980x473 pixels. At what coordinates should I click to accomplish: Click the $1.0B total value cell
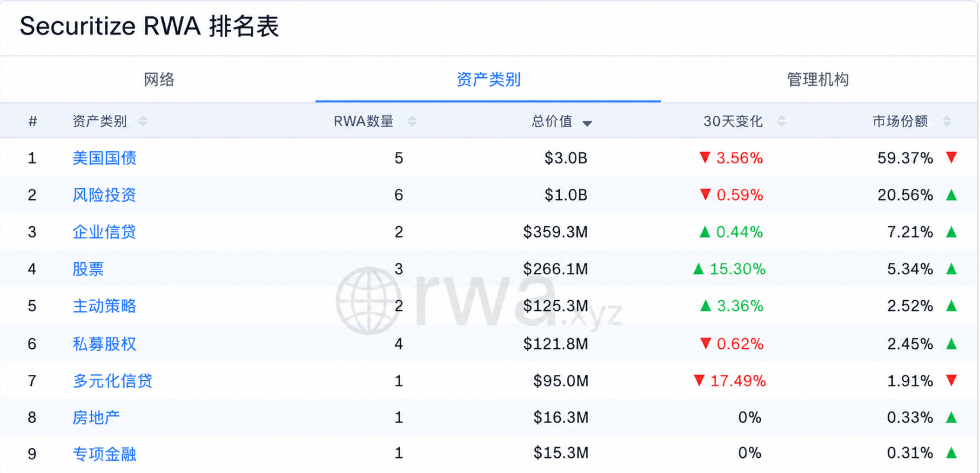tap(566, 195)
